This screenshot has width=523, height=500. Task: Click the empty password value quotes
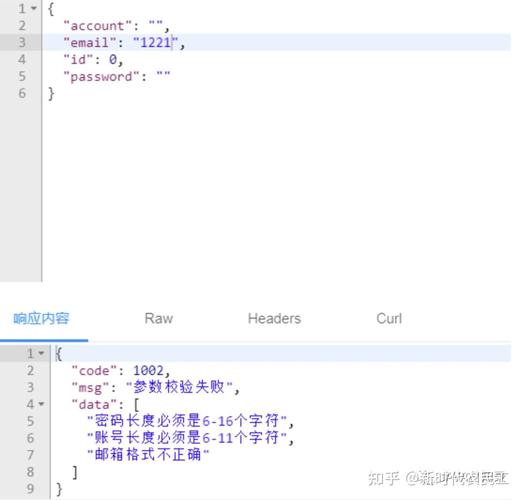pyautogui.click(x=163, y=74)
